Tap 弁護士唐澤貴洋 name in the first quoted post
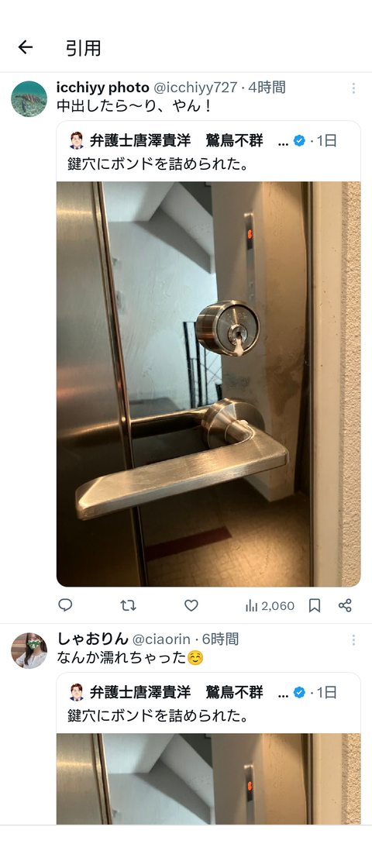The height and width of the screenshot is (868, 372). click(140, 140)
